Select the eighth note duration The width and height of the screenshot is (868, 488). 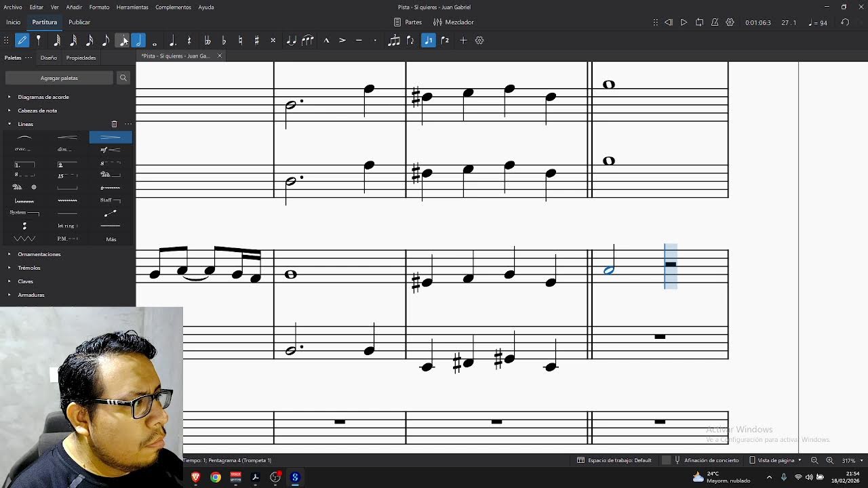point(106,41)
